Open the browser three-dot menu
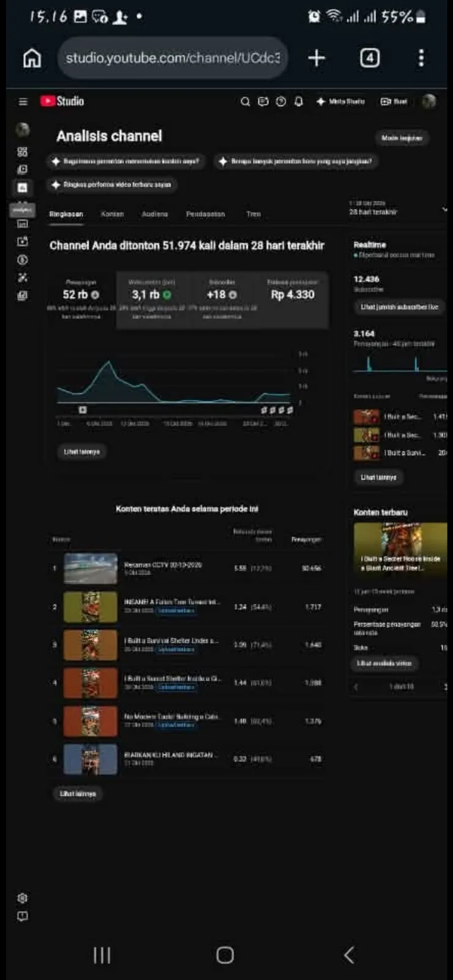This screenshot has height=980, width=453. coord(421,58)
